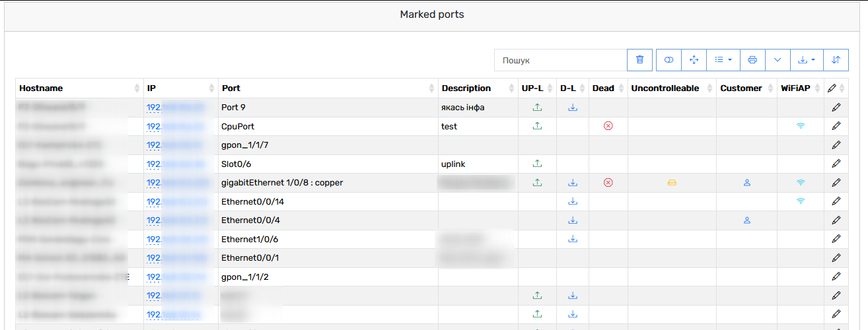868x330 pixels.
Task: Click the Customer person icon in Ethernet0/0/4 row
Action: (x=747, y=220)
